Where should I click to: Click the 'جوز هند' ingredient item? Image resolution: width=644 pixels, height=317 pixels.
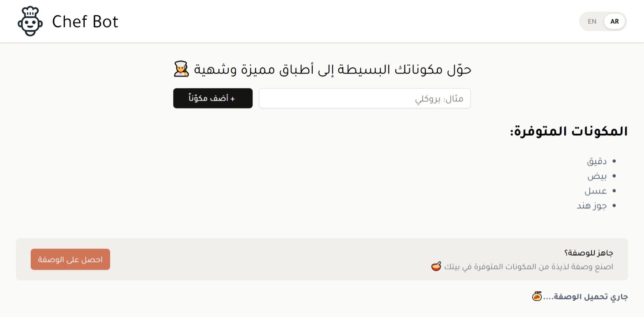coord(591,206)
